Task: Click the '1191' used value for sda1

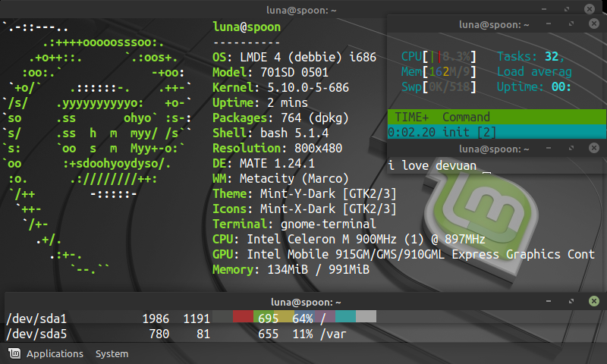Action: tap(197, 318)
